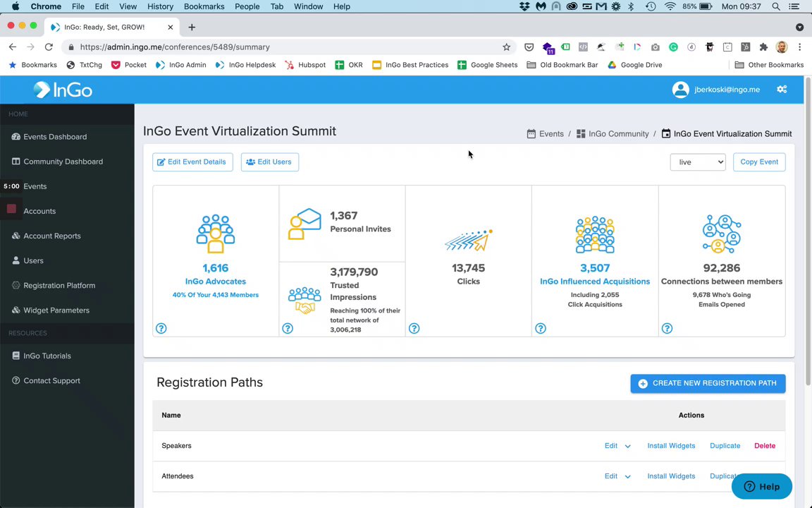The width and height of the screenshot is (812, 508).
Task: Click Create New Registration Path button
Action: (x=708, y=384)
